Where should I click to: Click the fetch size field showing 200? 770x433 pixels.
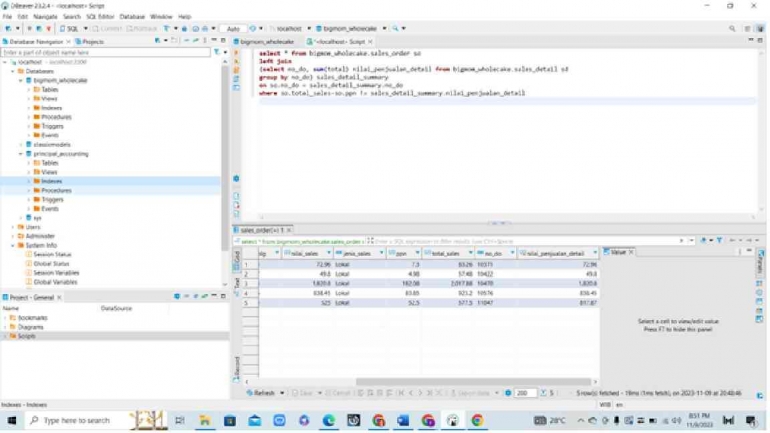tap(524, 393)
